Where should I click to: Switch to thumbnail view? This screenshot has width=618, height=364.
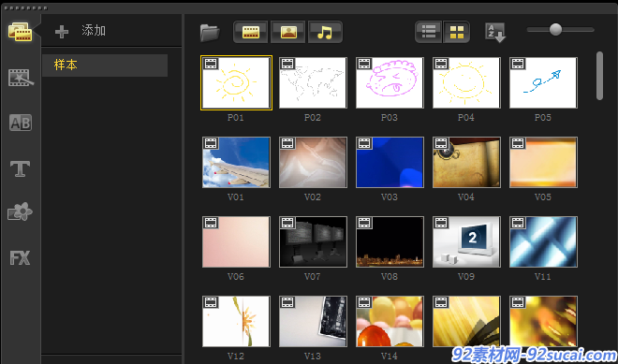[x=457, y=32]
